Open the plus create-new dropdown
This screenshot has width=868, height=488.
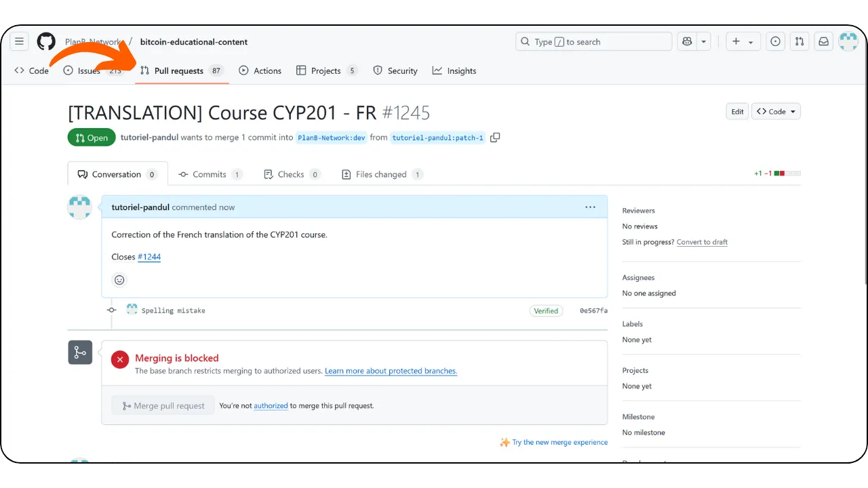[x=743, y=41]
